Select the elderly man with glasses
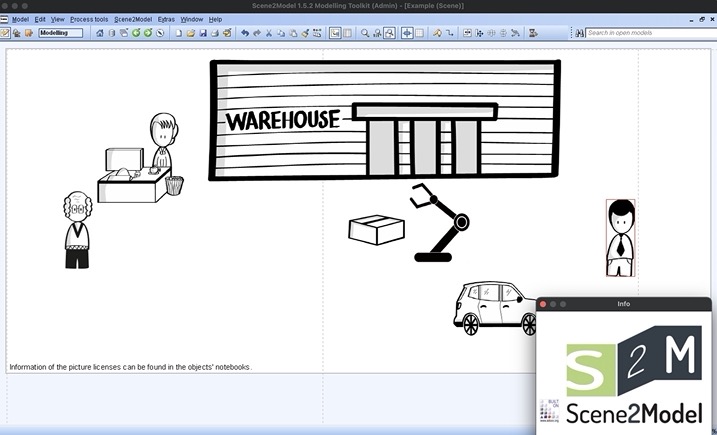This screenshot has height=435, width=717. [77, 230]
